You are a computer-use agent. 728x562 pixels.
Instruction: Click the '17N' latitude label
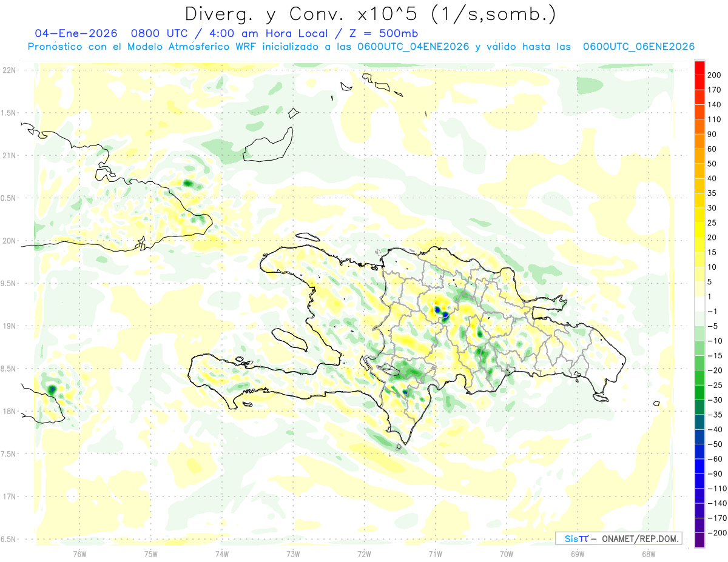[8, 497]
